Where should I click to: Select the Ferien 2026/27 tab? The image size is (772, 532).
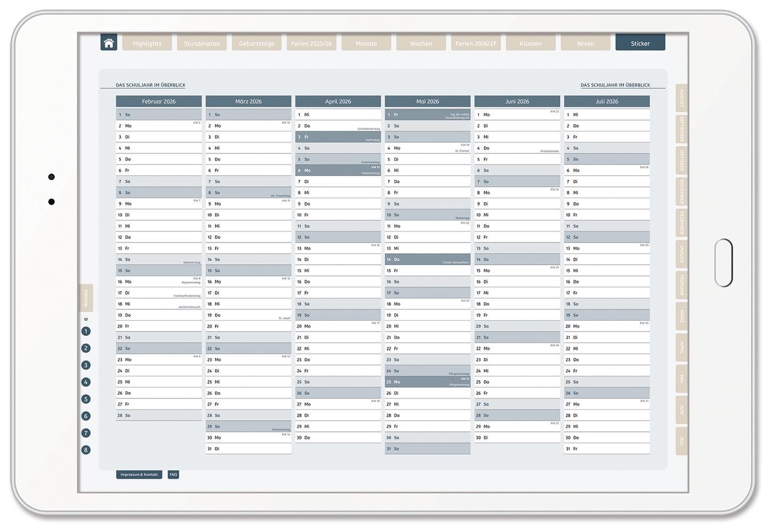pos(476,43)
